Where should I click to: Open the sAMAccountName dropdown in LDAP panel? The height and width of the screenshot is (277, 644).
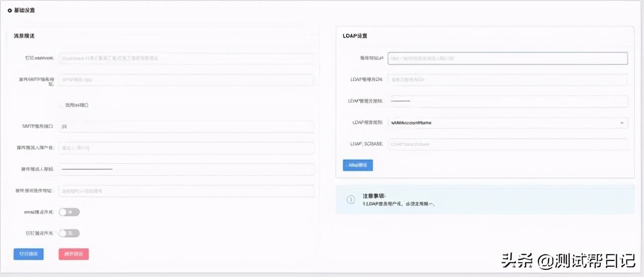(508, 122)
